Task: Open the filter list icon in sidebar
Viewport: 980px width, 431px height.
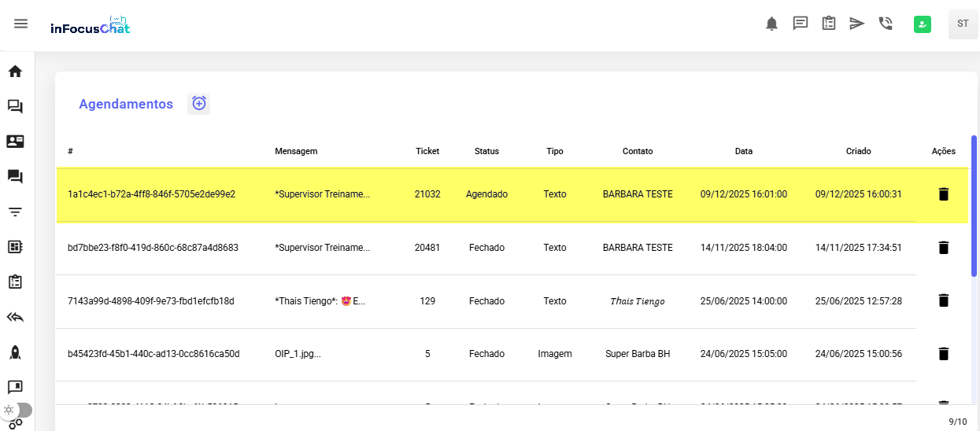Action: (x=15, y=212)
